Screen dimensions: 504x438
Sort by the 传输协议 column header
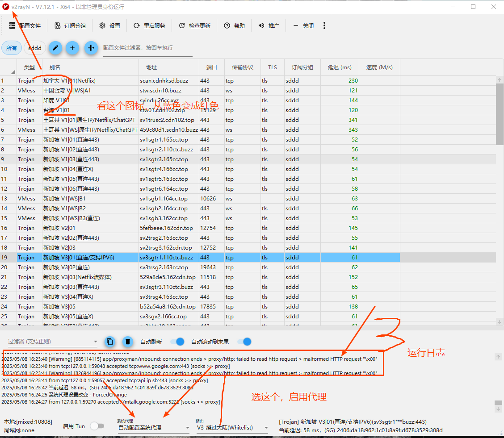click(242, 67)
